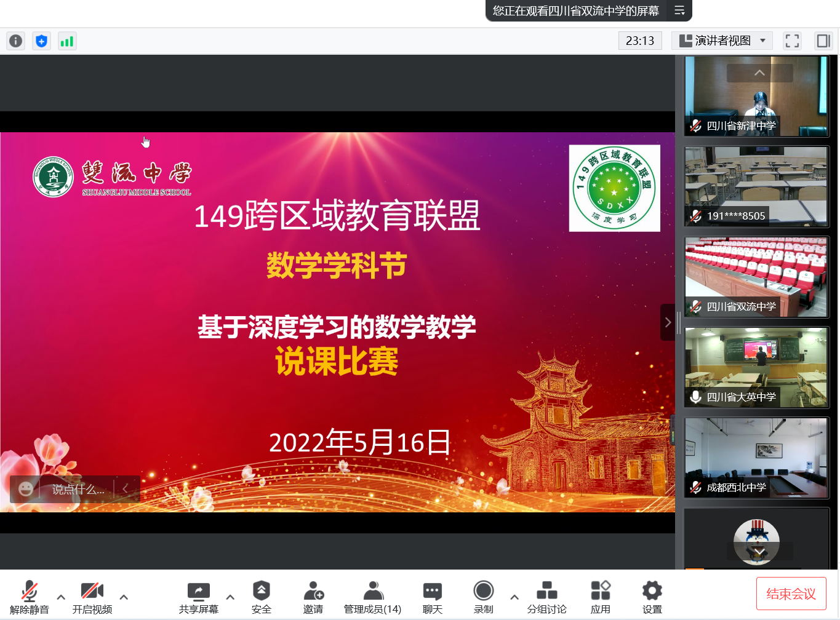Toggle the side panel layout icon
This screenshot has height=620, width=840.
pos(823,41)
